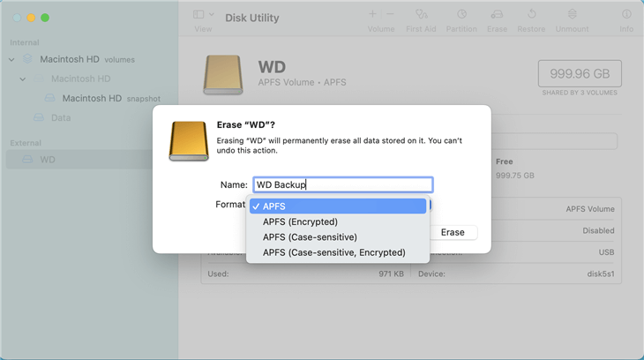Select the yellow minimize window button

click(31, 18)
